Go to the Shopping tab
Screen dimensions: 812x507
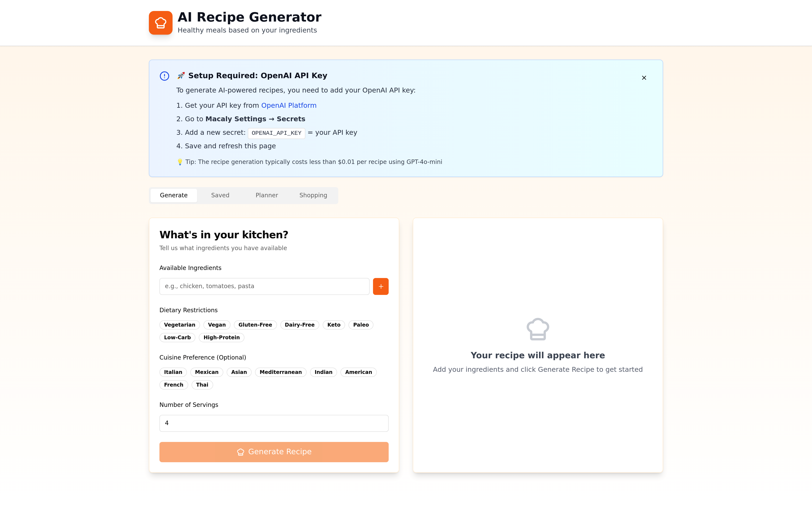[x=313, y=195]
